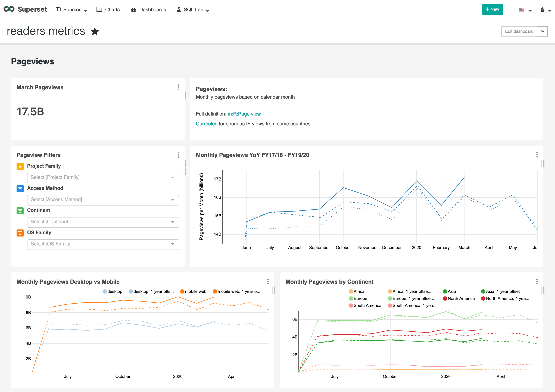Open the SQL Lab flask icon menu
Viewport: 555px width, 392px height.
[179, 10]
